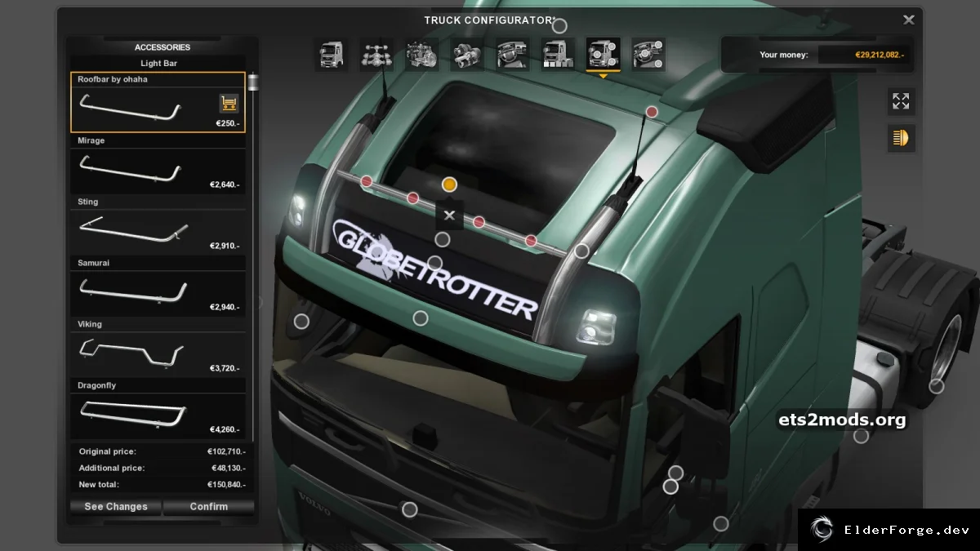
Task: Select the exterior accessories tab
Action: pyautogui.click(x=603, y=55)
